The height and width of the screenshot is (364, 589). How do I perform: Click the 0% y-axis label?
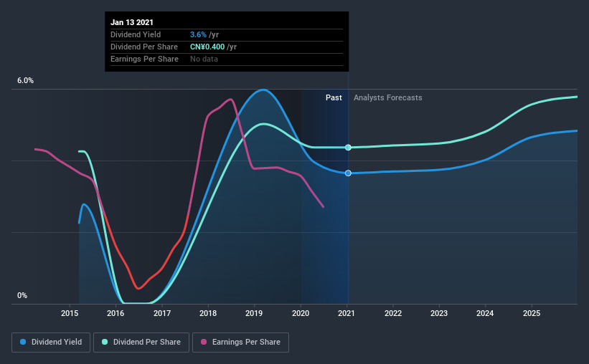22,296
